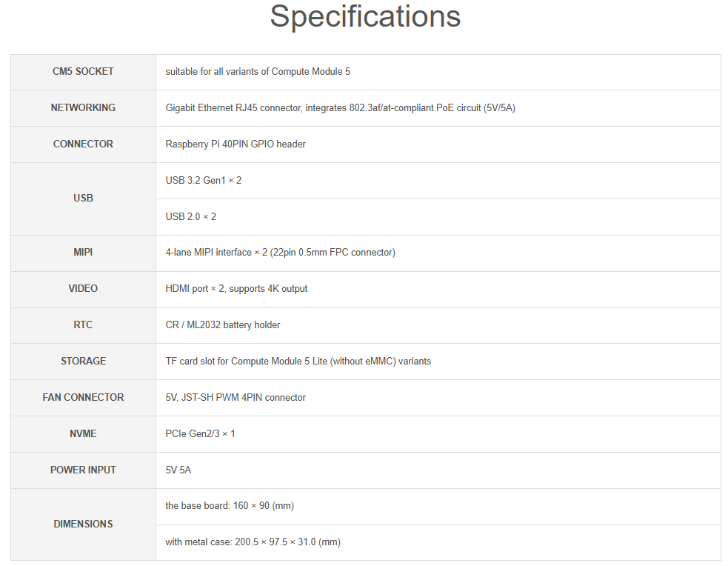The height and width of the screenshot is (566, 728).
Task: Select the STORAGE row label
Action: coord(83,362)
